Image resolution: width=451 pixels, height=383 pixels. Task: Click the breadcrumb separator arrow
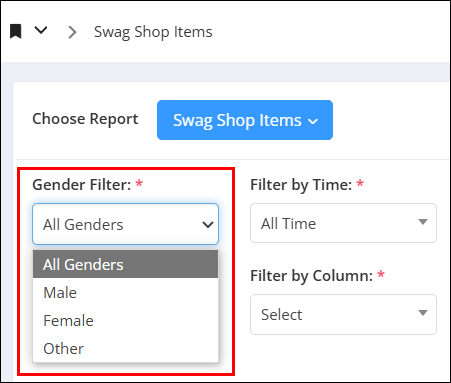(x=72, y=32)
